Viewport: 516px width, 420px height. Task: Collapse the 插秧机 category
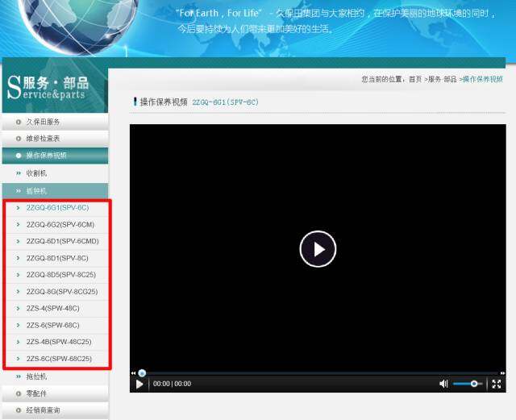pos(56,191)
